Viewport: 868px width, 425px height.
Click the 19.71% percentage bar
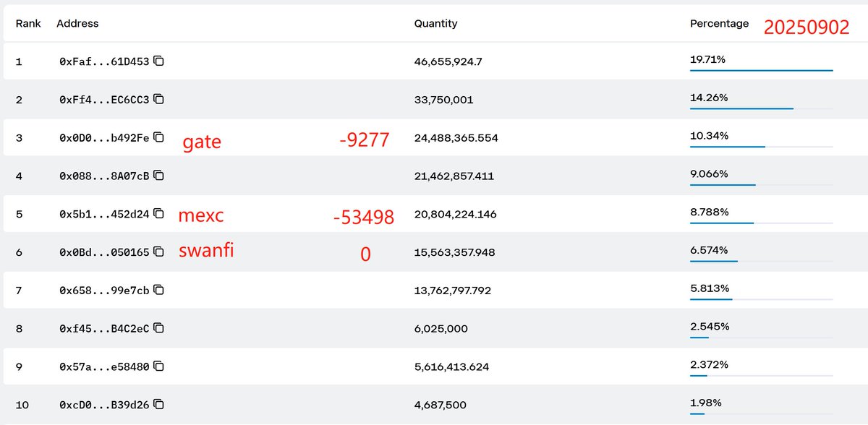point(762,70)
